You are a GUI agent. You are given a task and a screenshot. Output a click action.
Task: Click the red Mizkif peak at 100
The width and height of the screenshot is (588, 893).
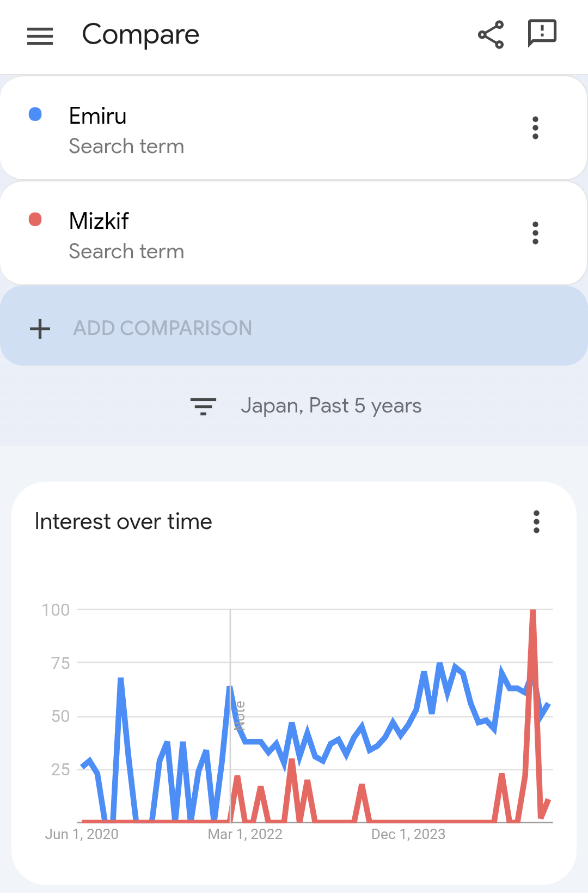[533, 611]
